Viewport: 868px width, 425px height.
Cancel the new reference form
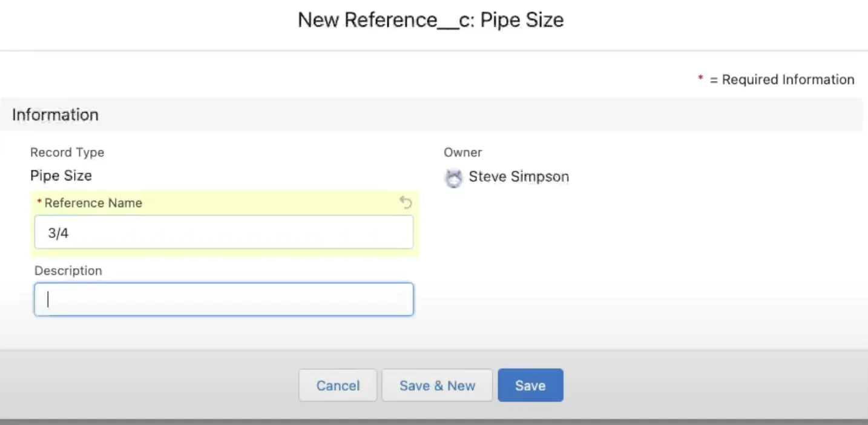338,386
